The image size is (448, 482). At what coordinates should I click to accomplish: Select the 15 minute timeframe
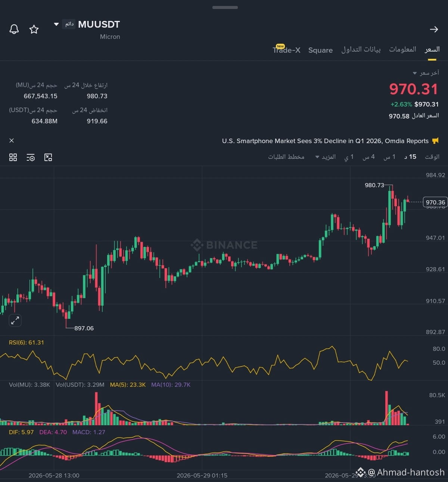(x=410, y=157)
